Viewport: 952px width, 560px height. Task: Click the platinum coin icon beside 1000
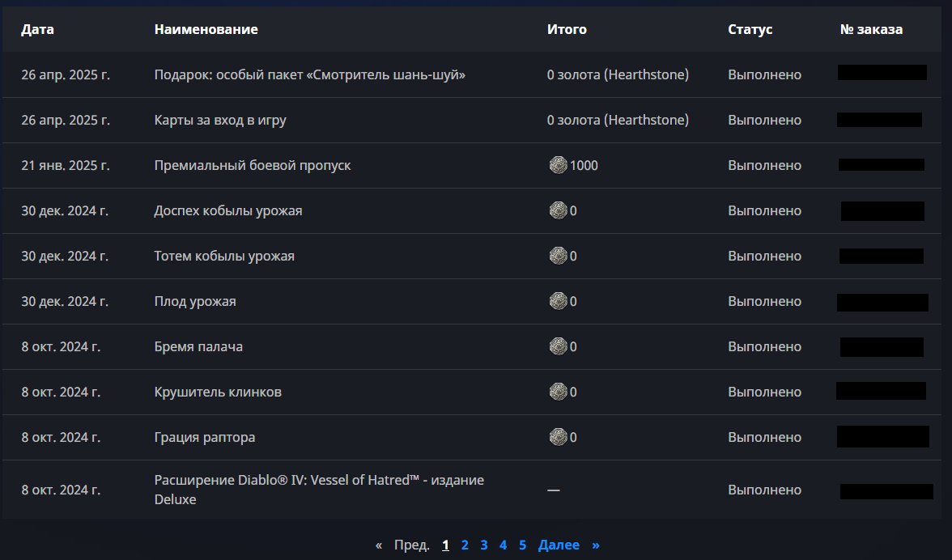click(x=558, y=166)
